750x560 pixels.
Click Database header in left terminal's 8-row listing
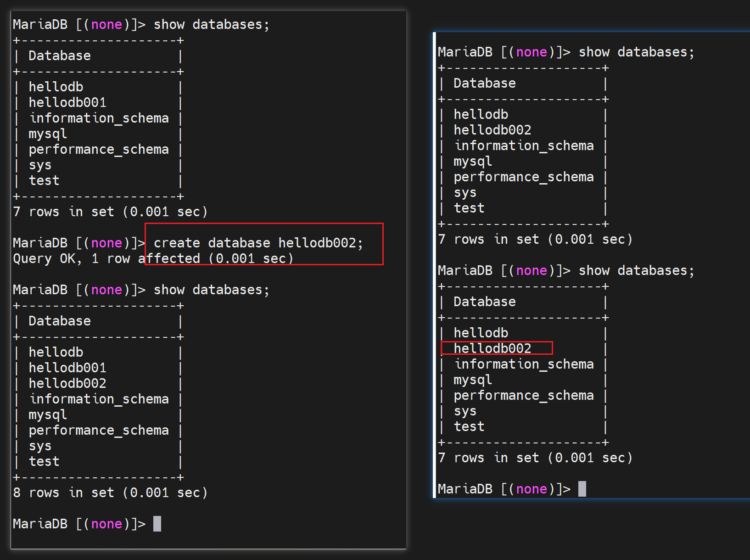pos(60,321)
